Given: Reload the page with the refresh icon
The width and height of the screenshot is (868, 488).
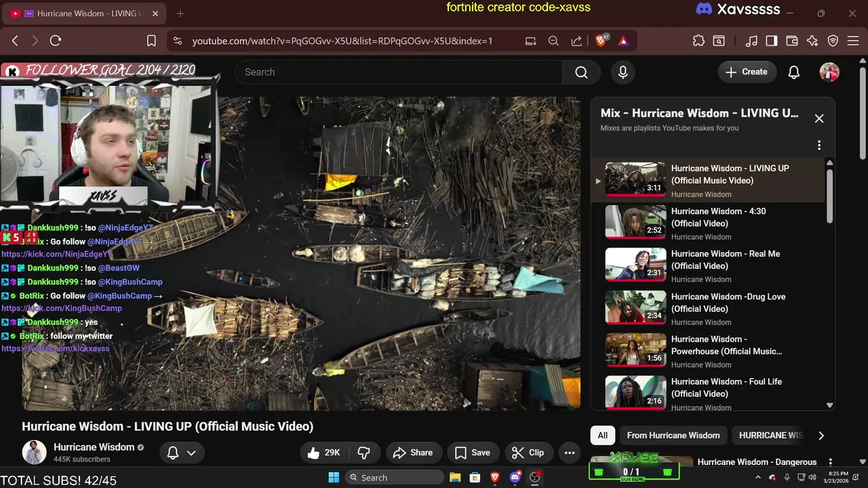Looking at the screenshot, I should 56,41.
